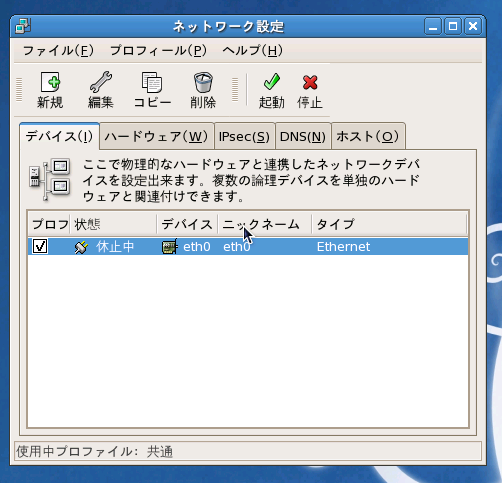
Task: Switch to the ハードウェア(W) tab
Action: pos(156,137)
